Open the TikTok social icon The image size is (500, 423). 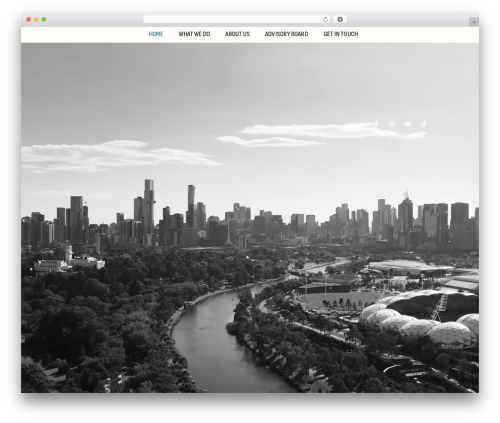tap(423, 124)
